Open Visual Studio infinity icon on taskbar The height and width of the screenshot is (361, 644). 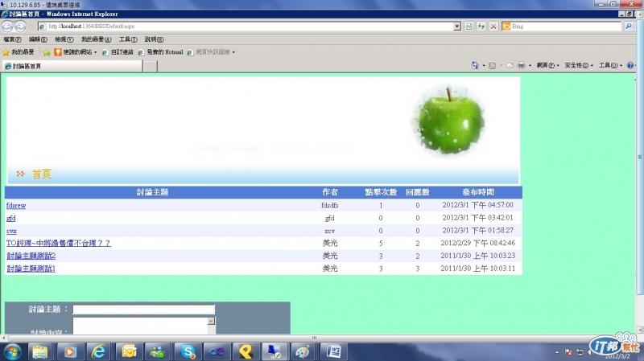click(x=217, y=351)
